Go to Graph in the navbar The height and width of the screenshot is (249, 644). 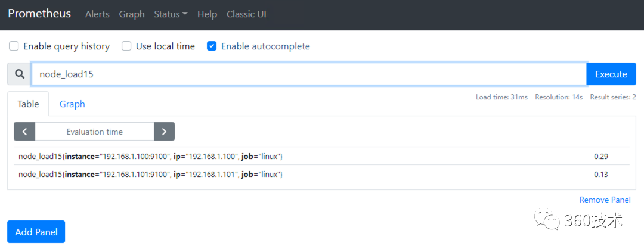click(x=132, y=14)
